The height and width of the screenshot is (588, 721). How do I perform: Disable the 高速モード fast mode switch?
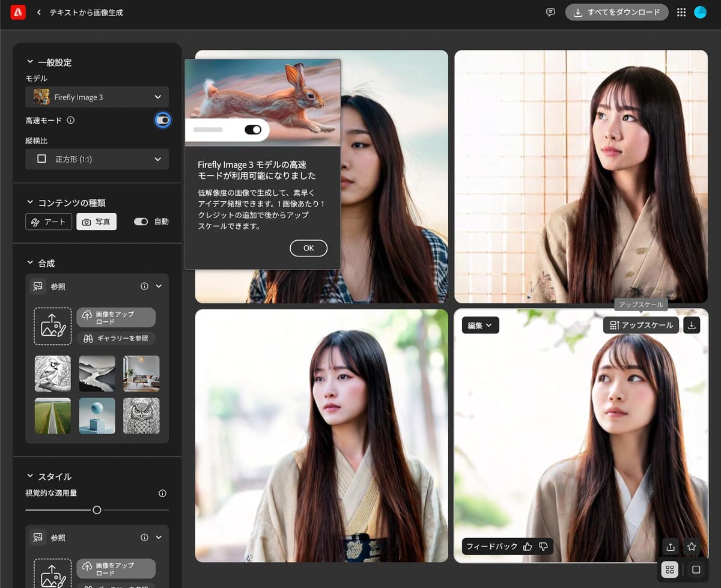[162, 120]
